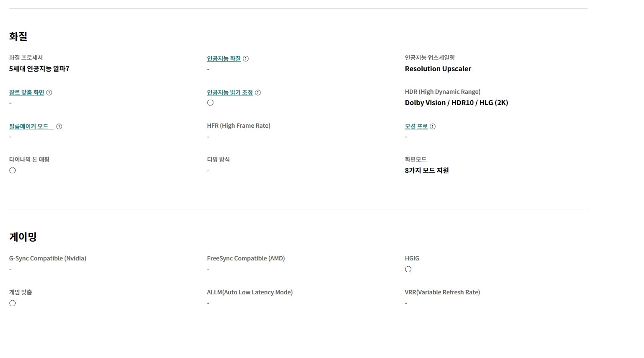Click the help icon beside 장르 맞춤 화면
This screenshot has width=644, height=358.
(x=49, y=93)
